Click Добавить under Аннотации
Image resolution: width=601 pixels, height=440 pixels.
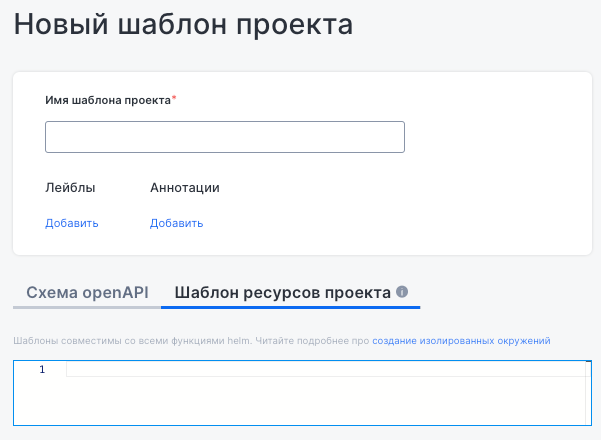[177, 223]
